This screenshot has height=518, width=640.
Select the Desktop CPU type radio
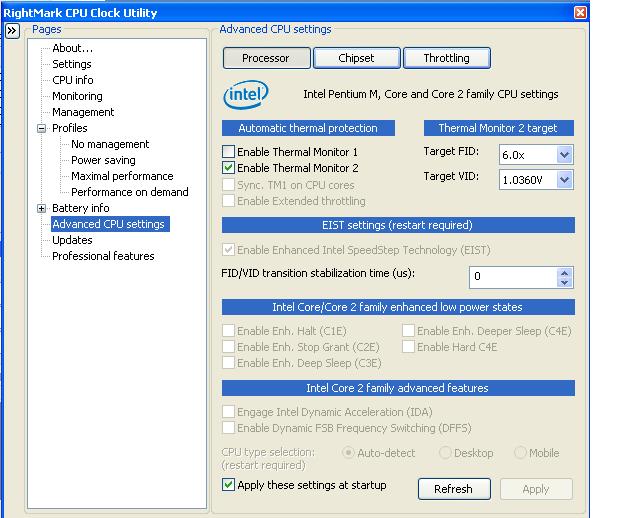click(445, 453)
